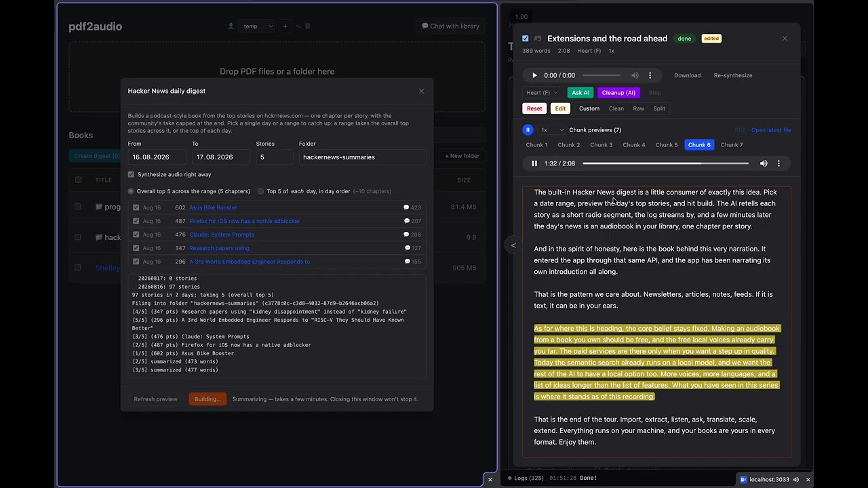Open the 1x chunk speed dropdown
Image resolution: width=868 pixels, height=488 pixels.
point(551,129)
